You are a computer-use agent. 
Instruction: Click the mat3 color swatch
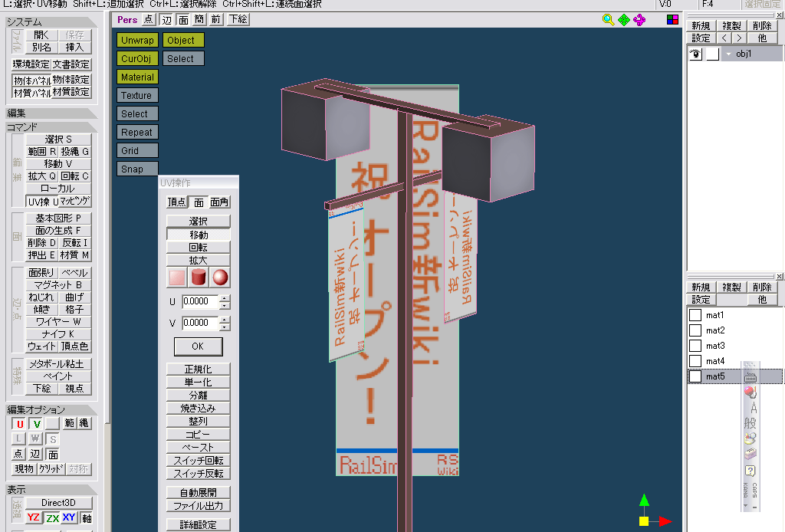695,346
